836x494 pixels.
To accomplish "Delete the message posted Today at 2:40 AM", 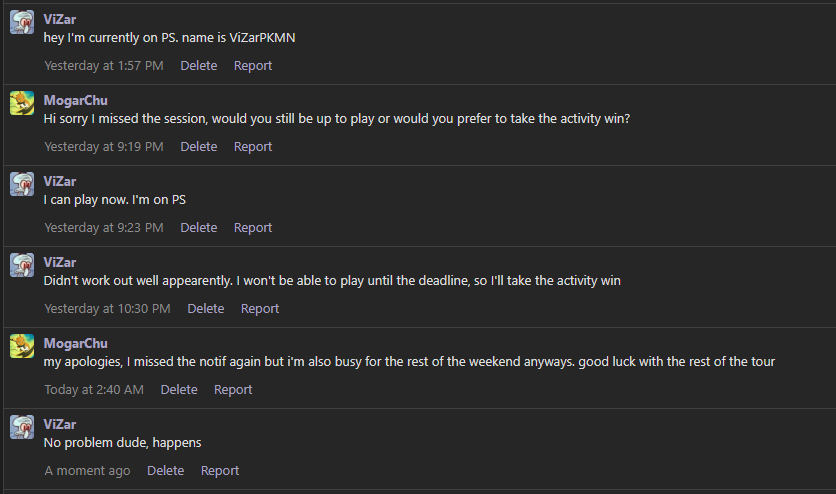I will [179, 390].
